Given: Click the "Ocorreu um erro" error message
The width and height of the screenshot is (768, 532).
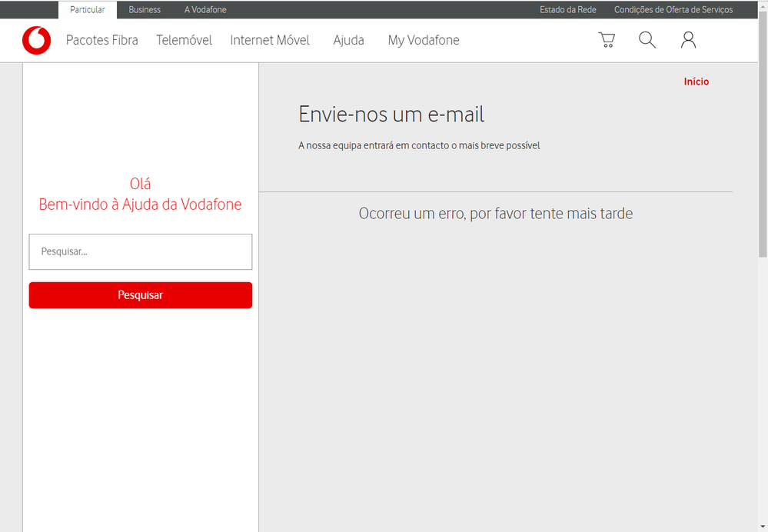Looking at the screenshot, I should point(496,214).
